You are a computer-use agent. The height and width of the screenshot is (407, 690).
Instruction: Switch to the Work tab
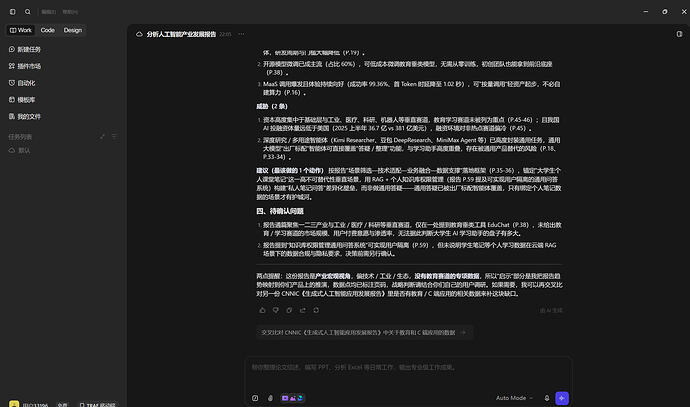point(21,30)
